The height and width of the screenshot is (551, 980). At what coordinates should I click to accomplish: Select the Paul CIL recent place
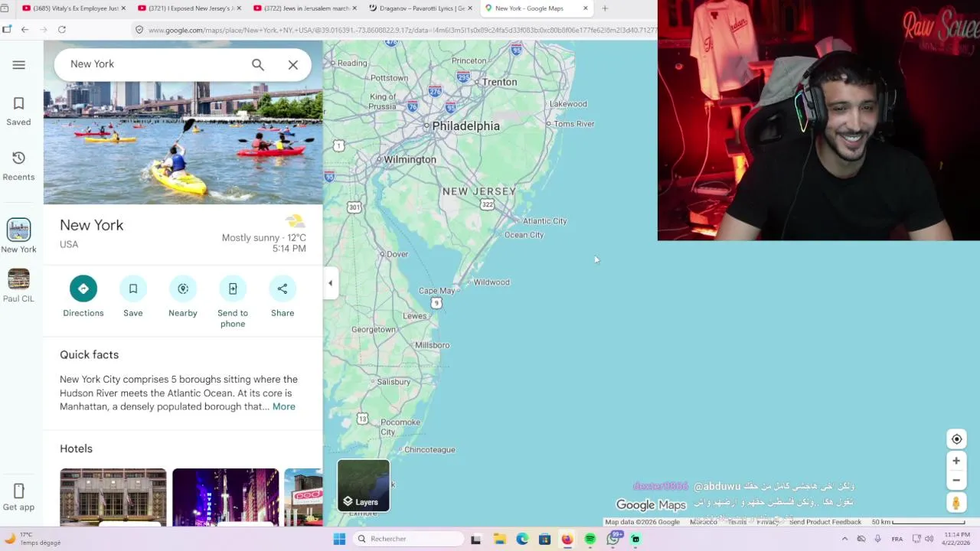(18, 286)
